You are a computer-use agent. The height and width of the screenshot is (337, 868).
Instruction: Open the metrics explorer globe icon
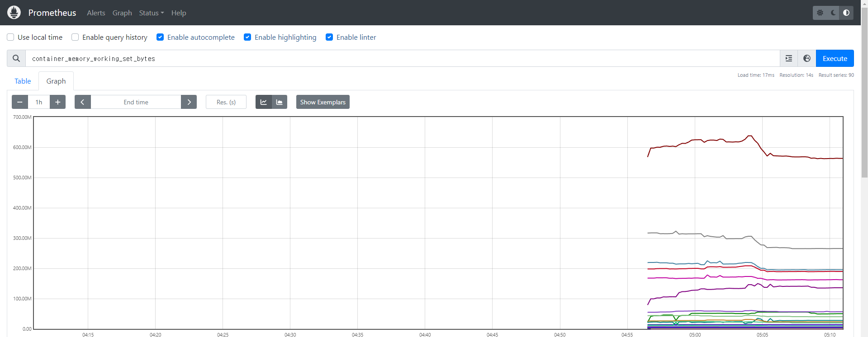tap(807, 58)
